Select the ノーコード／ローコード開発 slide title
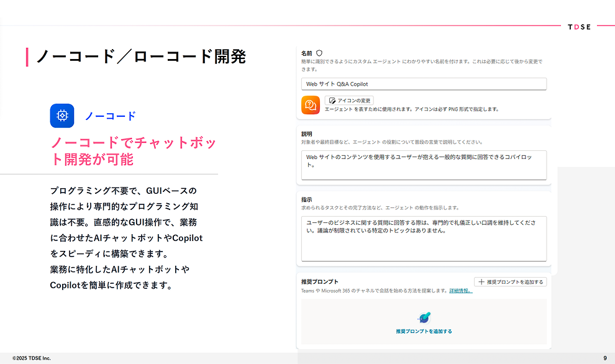The height and width of the screenshot is (364, 615). [140, 57]
